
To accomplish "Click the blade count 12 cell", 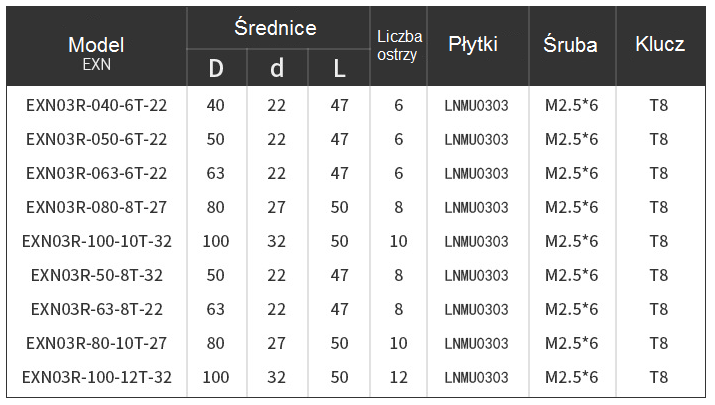I will [x=399, y=377].
